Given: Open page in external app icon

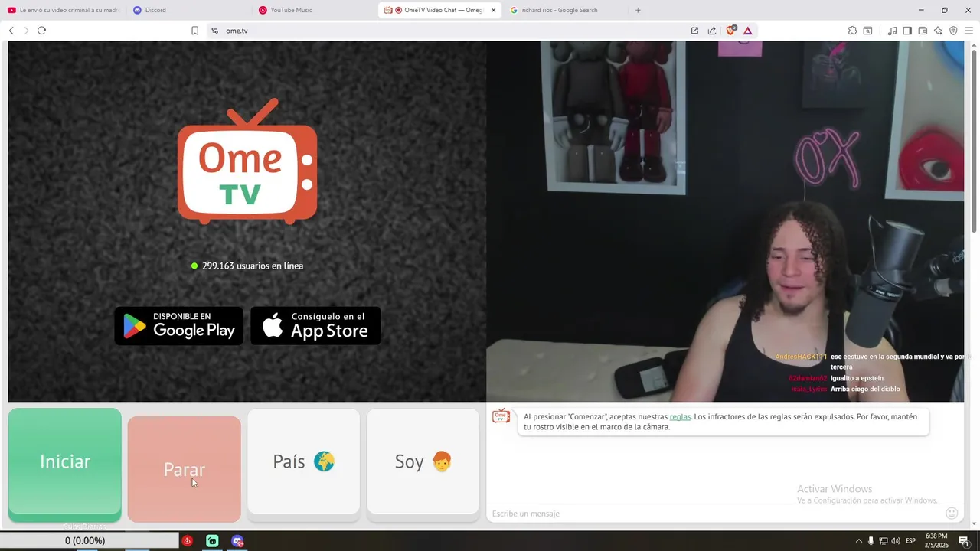Looking at the screenshot, I should click(x=694, y=31).
